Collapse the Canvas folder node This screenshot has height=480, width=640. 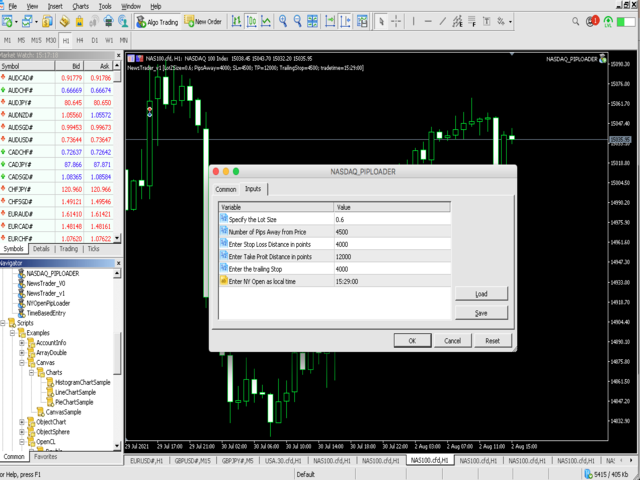coord(22,362)
